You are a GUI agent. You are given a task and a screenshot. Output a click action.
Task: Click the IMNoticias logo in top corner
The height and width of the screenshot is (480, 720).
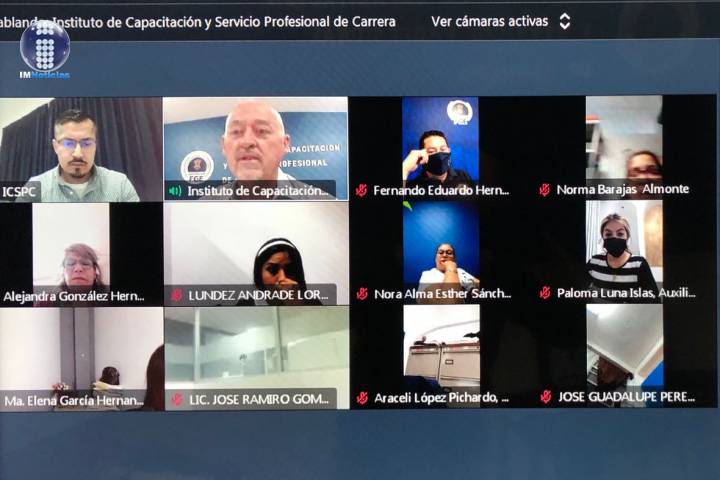pos(45,48)
